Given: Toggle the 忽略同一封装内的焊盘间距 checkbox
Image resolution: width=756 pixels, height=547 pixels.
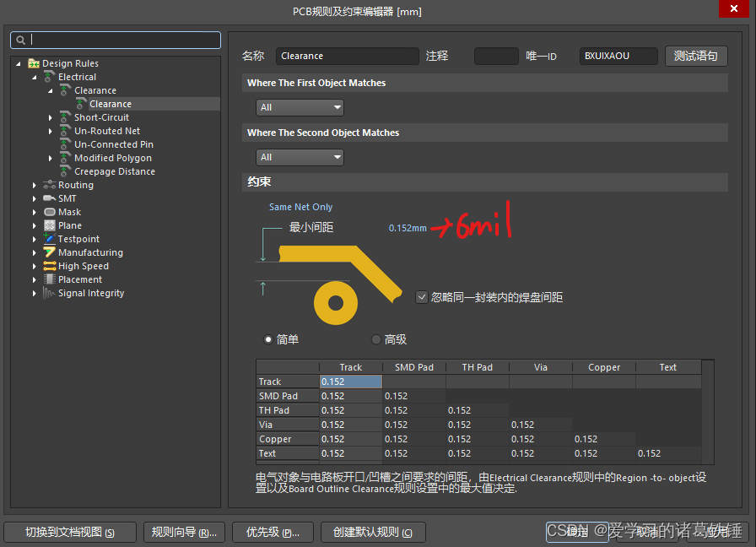Looking at the screenshot, I should point(422,297).
